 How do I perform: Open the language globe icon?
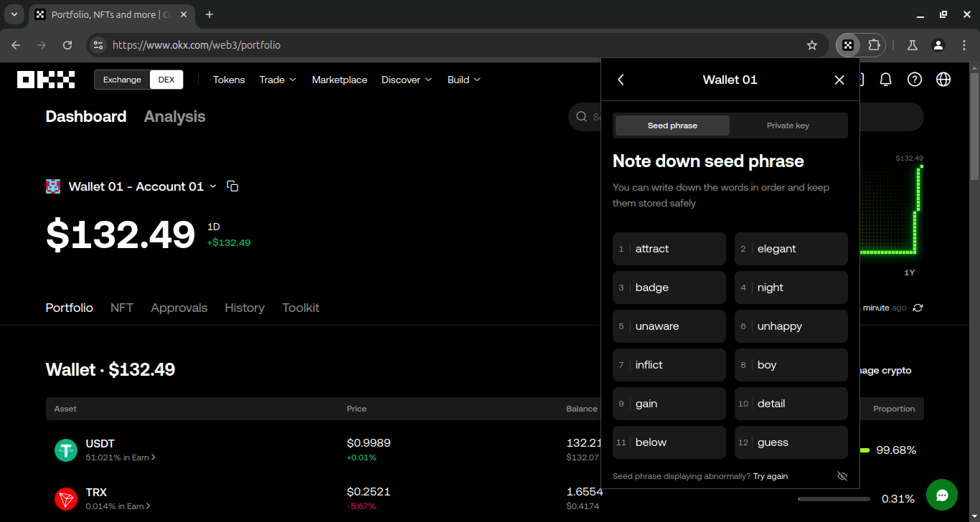943,80
